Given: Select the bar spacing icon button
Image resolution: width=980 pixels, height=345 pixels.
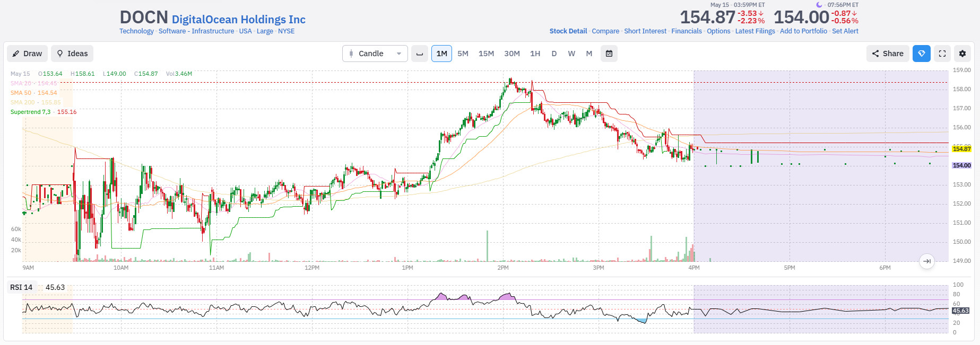Looking at the screenshot, I should click(420, 54).
